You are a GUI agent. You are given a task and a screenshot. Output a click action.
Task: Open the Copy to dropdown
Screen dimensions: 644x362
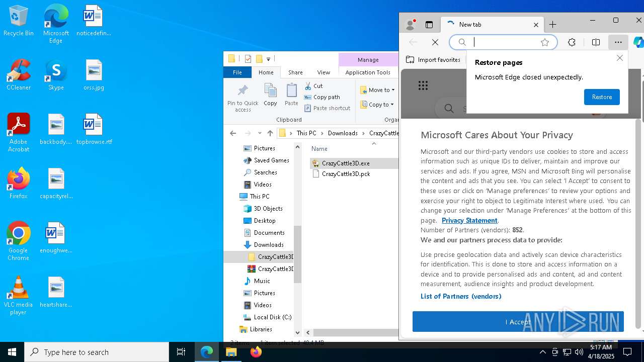click(377, 105)
